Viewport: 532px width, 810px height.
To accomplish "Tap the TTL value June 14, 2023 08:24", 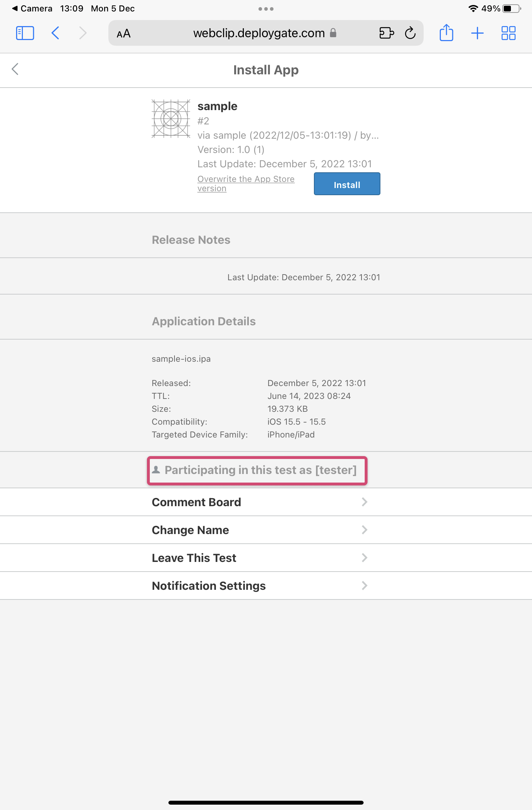I will pos(309,396).
